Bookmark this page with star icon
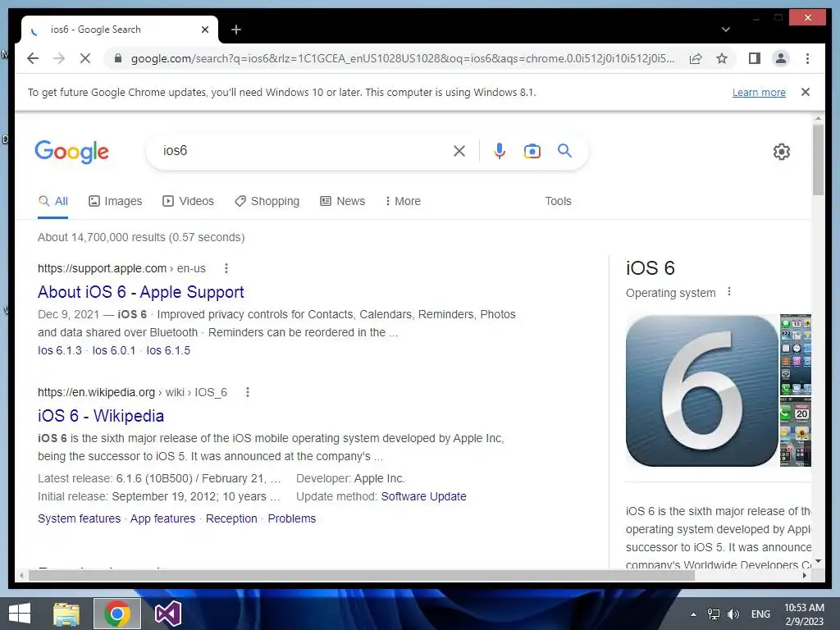Image resolution: width=840 pixels, height=630 pixels. click(722, 58)
